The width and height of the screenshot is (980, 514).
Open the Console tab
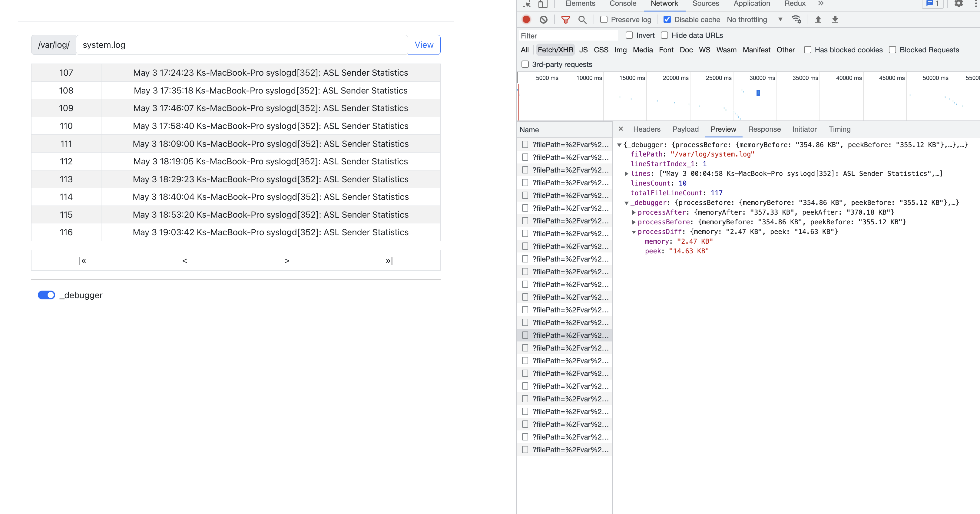pyautogui.click(x=622, y=4)
